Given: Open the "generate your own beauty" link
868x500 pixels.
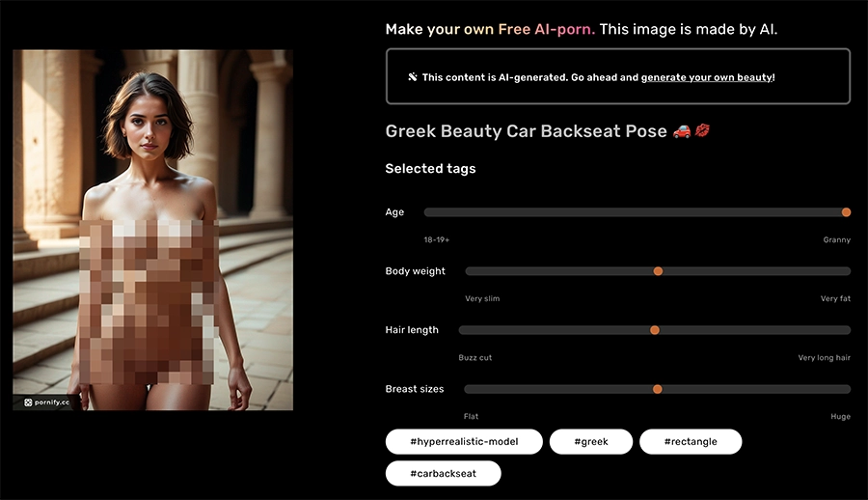Looking at the screenshot, I should [707, 77].
